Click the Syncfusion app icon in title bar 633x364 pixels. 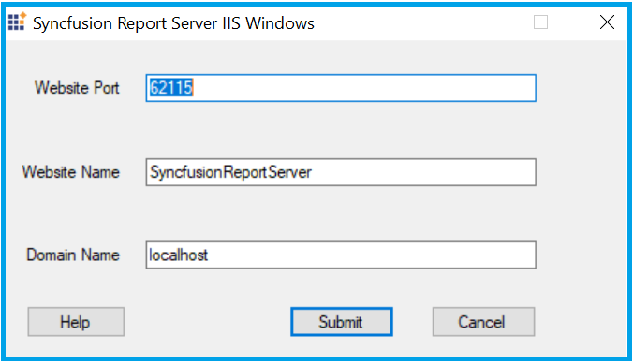[17, 22]
